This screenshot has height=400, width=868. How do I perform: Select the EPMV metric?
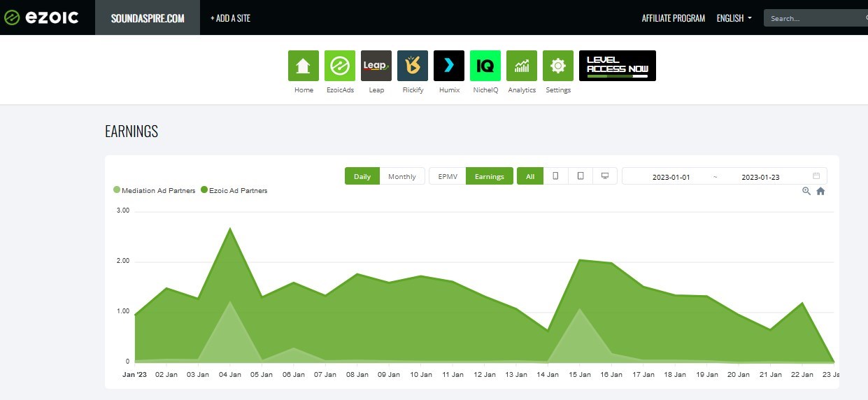pyautogui.click(x=448, y=176)
